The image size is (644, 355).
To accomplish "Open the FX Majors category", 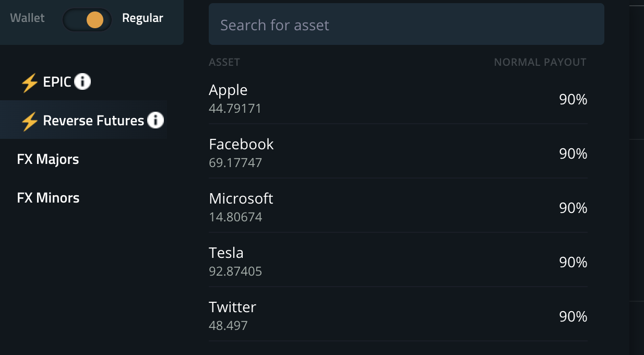I will 48,159.
